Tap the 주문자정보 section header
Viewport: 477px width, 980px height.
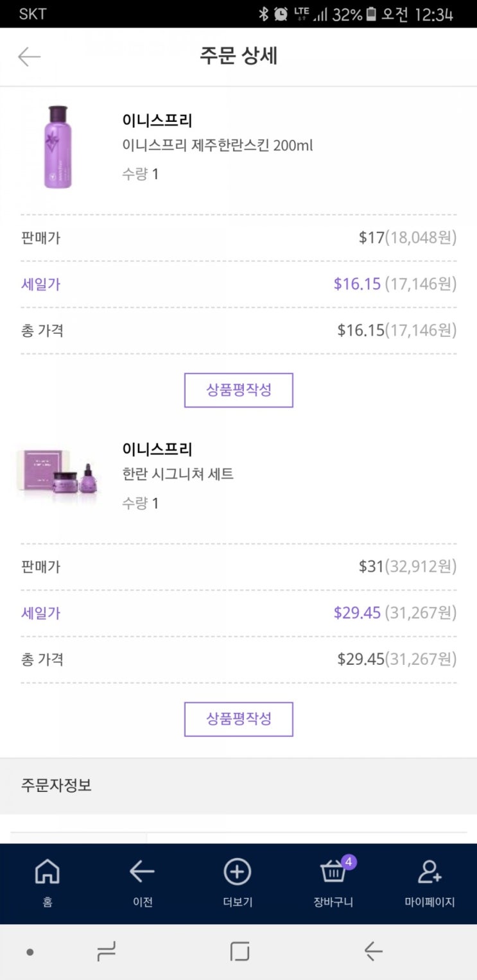pyautogui.click(x=56, y=785)
